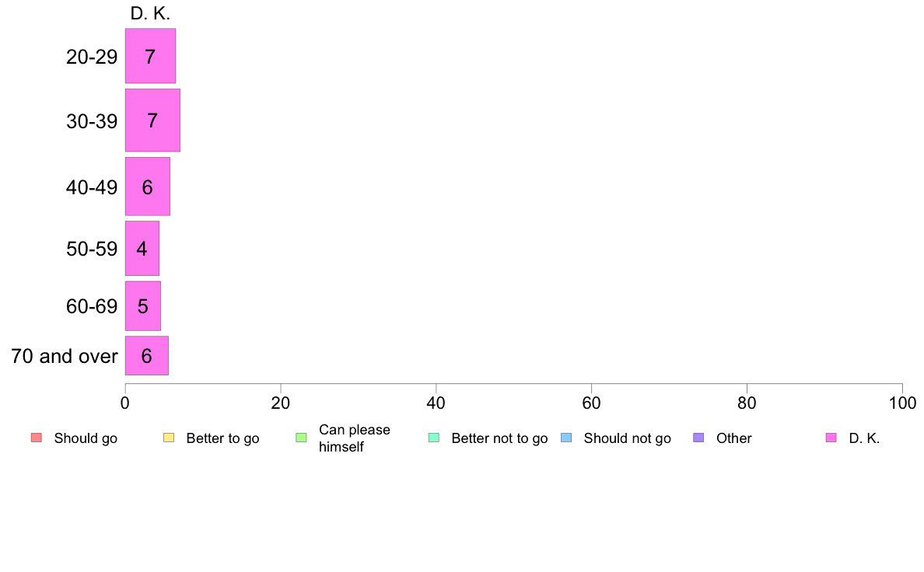Select the 40-49 bar showing 6
924x572 pixels.
point(147,187)
